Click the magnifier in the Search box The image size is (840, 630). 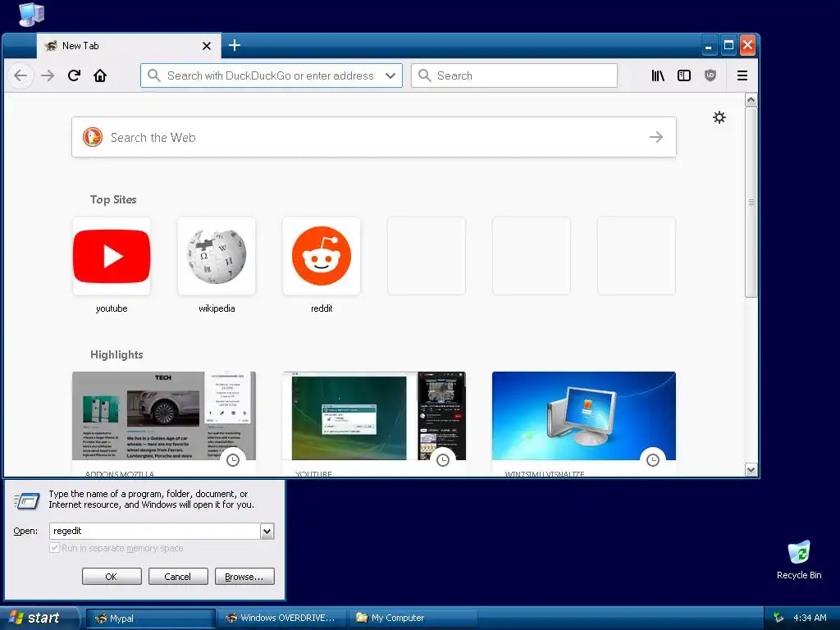coord(424,75)
